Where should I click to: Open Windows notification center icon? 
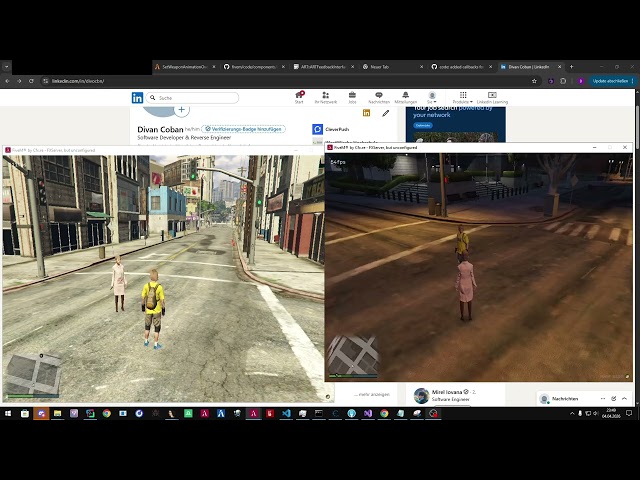pyautogui.click(x=629, y=413)
